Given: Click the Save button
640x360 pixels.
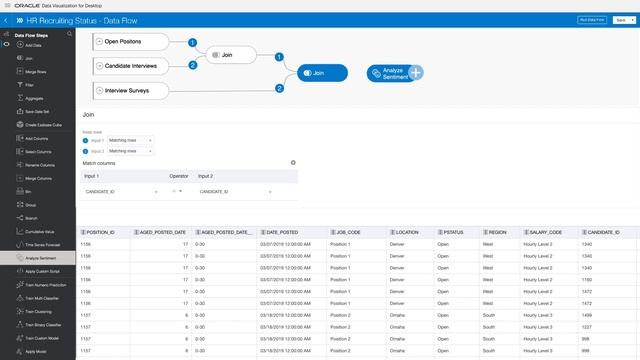Looking at the screenshot, I should [x=621, y=20].
